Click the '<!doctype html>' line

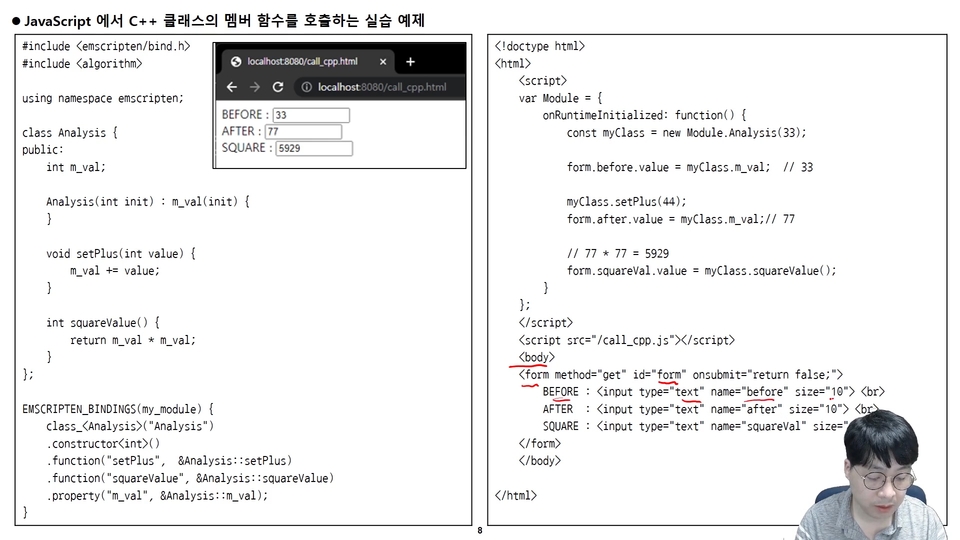click(x=539, y=47)
